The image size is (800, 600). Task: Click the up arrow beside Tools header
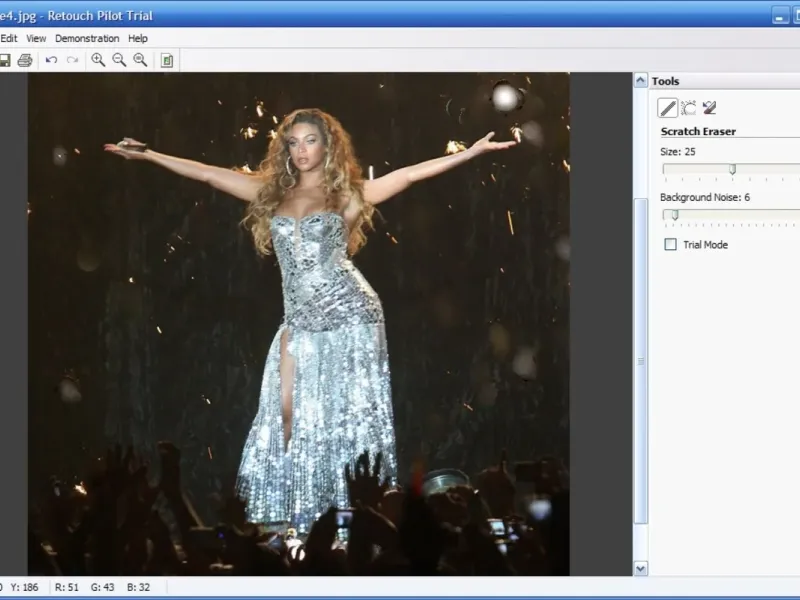point(641,80)
